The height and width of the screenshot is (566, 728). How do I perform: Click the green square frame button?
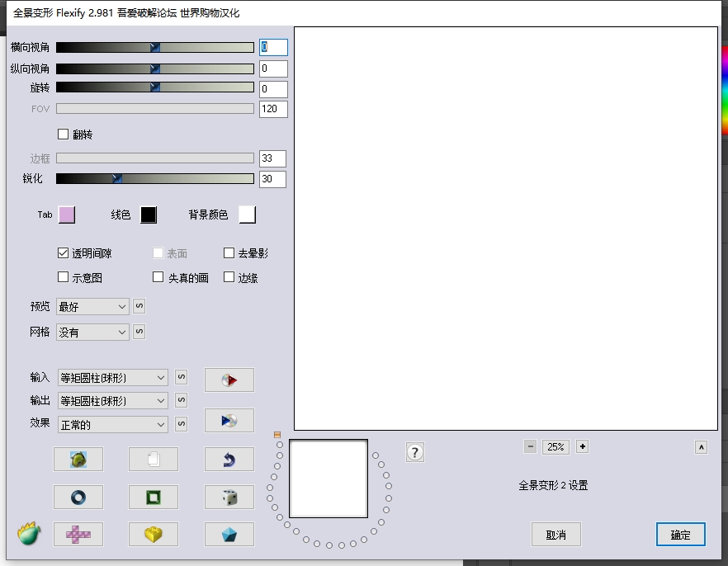[154, 498]
